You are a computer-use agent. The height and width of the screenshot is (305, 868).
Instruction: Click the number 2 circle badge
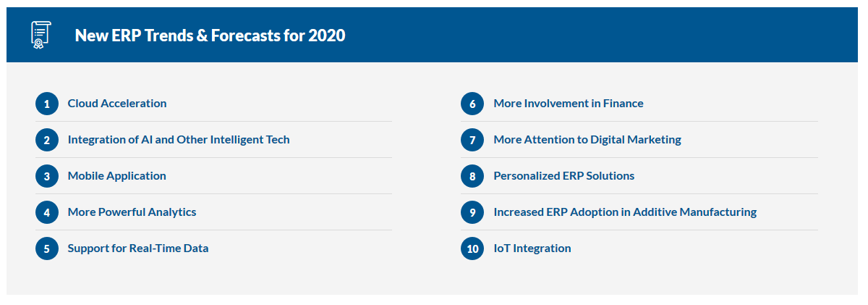(47, 140)
